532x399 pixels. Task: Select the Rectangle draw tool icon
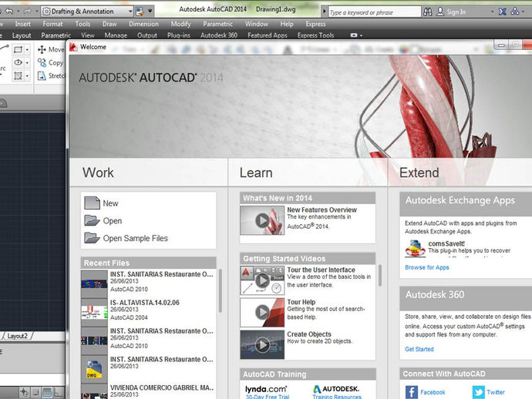[18, 50]
